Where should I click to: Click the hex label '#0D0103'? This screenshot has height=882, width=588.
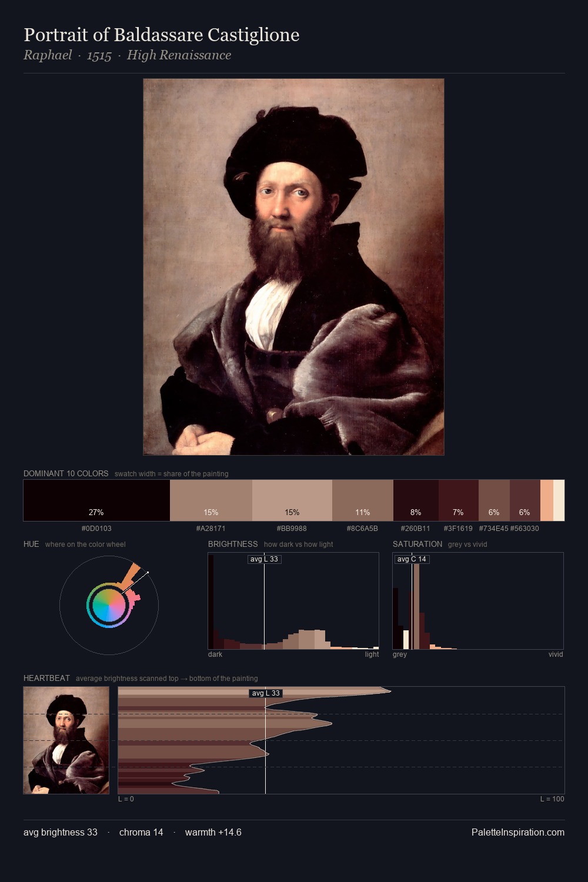[x=96, y=529]
